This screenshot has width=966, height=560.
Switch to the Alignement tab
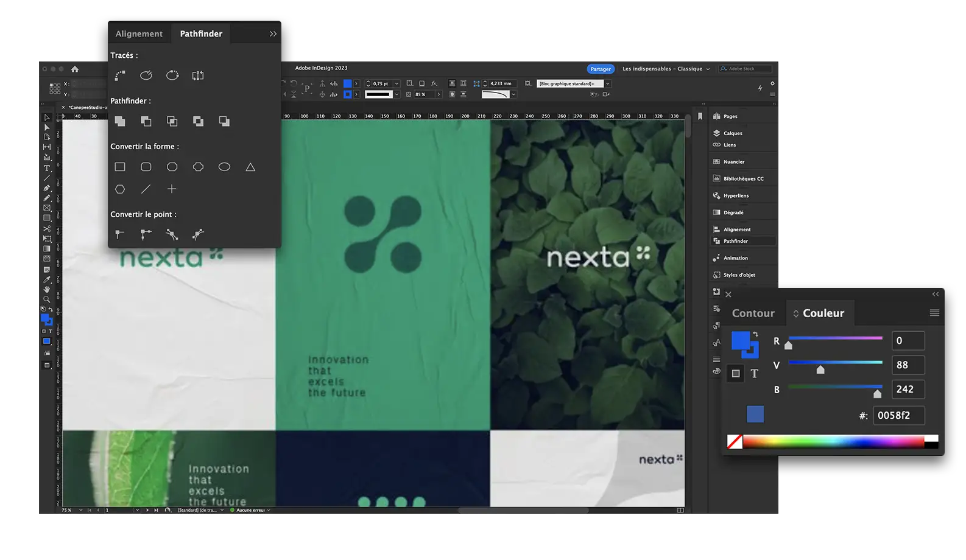pyautogui.click(x=139, y=34)
